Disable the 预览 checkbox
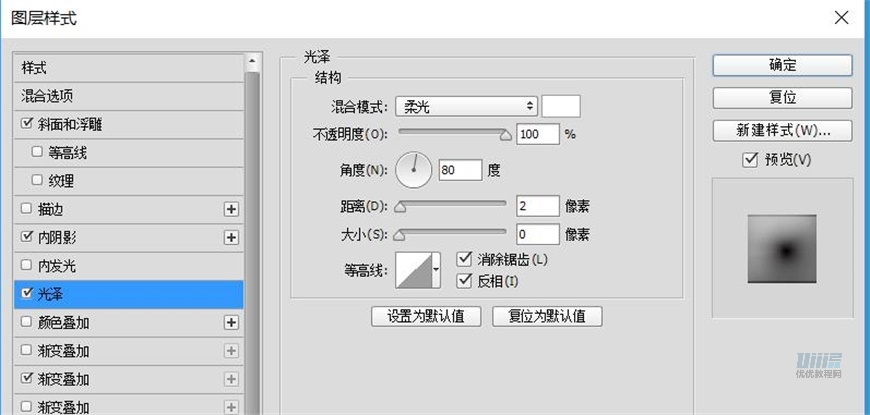This screenshot has width=870, height=415. pyautogui.click(x=751, y=160)
